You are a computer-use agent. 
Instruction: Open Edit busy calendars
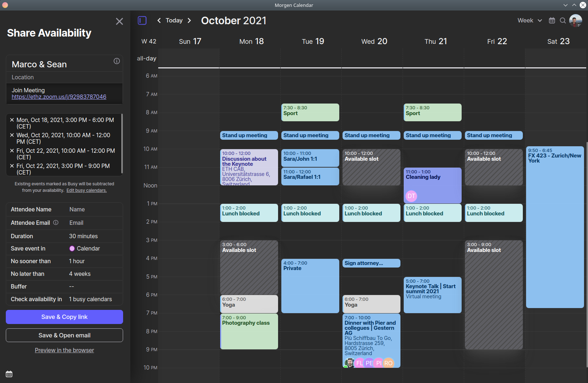point(86,190)
